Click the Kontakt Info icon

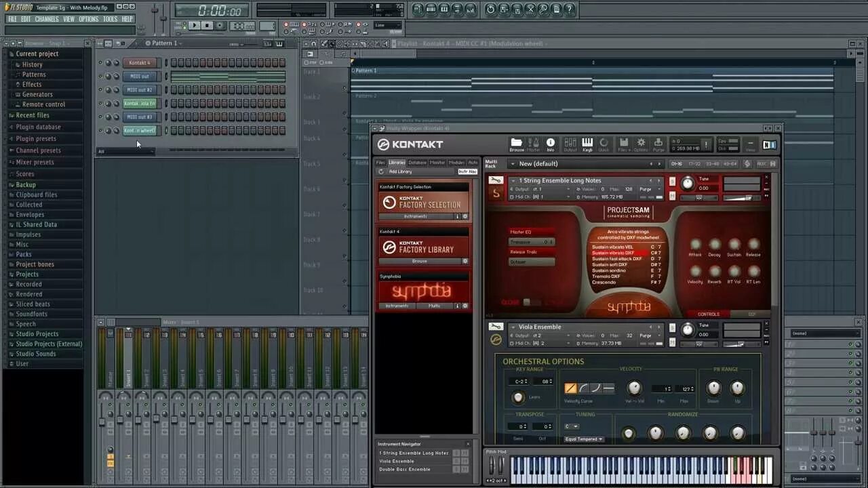[551, 143]
